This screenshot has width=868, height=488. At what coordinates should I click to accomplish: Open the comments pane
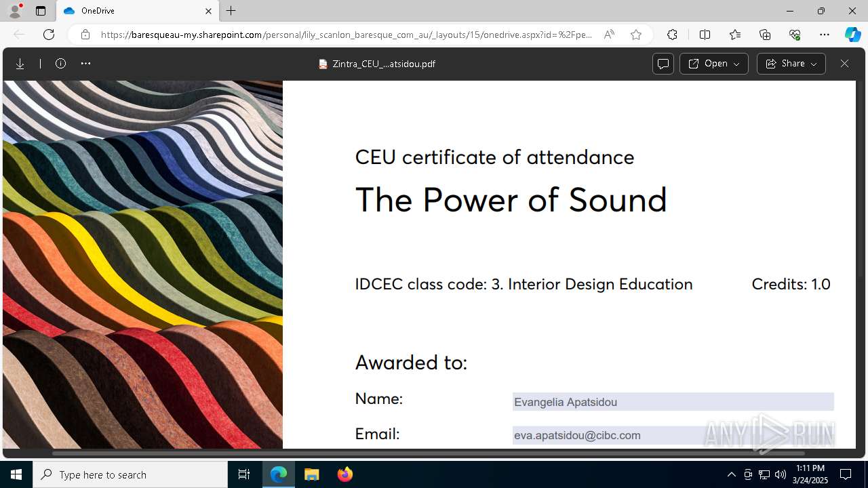tap(663, 64)
